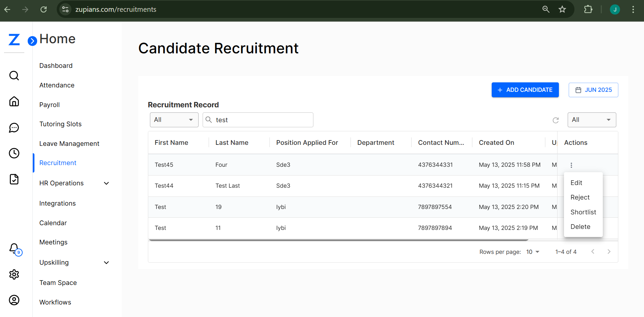Open the JUN 2025 date picker
644x317 pixels.
[593, 90]
